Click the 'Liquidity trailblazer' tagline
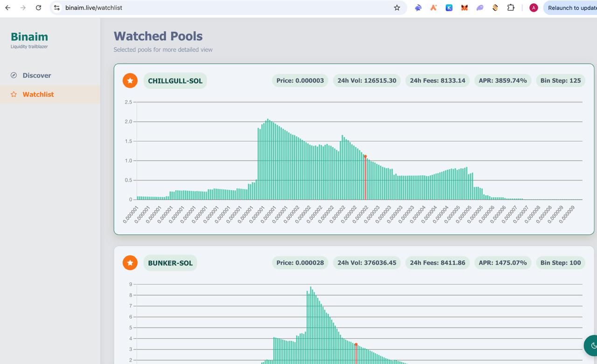This screenshot has height=364, width=597. (x=29, y=47)
